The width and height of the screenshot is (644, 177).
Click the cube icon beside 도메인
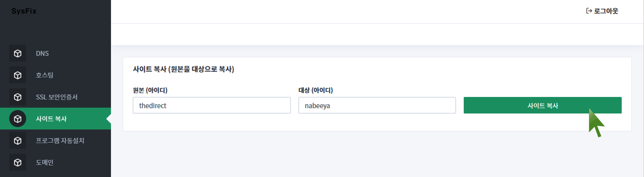pos(18,162)
